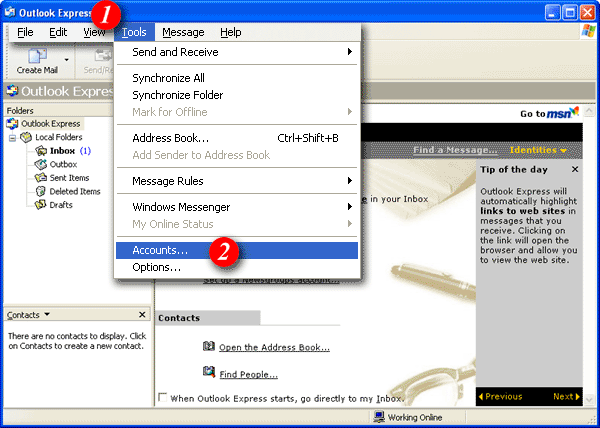Viewport: 600px width, 428px height.
Task: Enable go directly to Inbox checkbox
Action: point(163,398)
